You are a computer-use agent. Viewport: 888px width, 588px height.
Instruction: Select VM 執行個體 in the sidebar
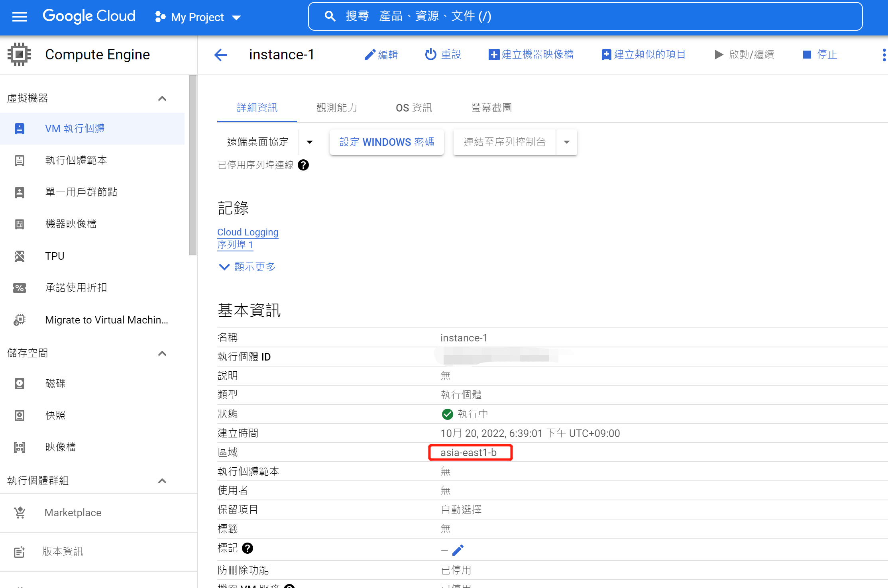coord(92,129)
